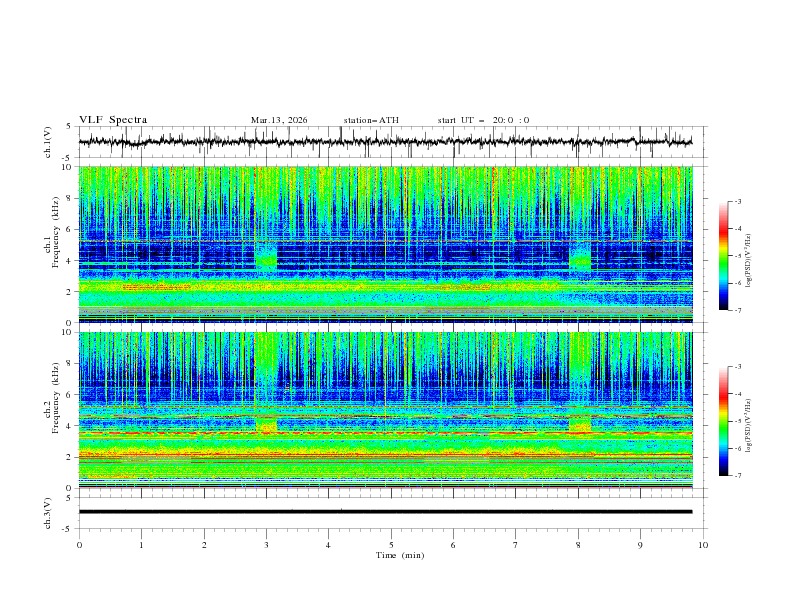The height and width of the screenshot is (612, 792).
Task: Click the "-3" tick on ch.2 colorbar
Action: pyautogui.click(x=738, y=367)
